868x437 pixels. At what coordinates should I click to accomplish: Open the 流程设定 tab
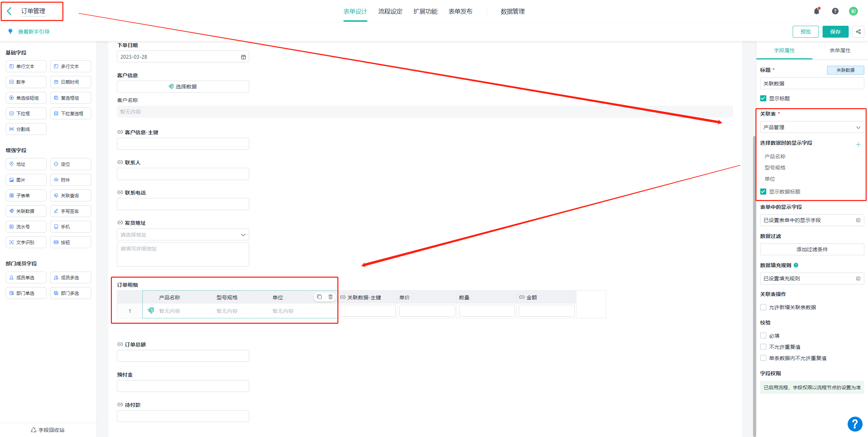tap(390, 12)
